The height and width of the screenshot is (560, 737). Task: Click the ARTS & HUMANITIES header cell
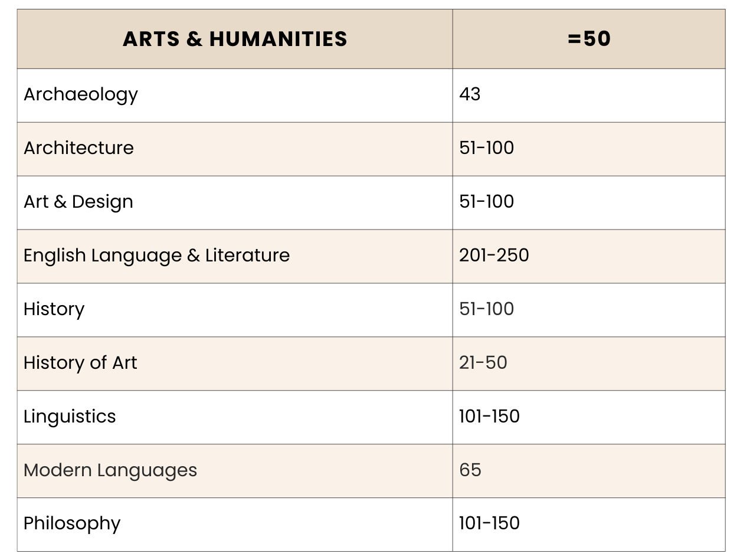[x=235, y=39]
